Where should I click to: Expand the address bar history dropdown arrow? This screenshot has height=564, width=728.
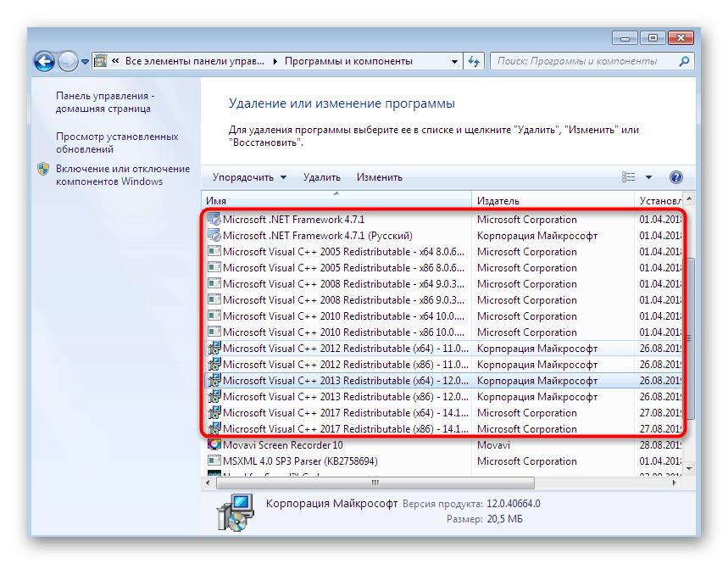pos(454,61)
